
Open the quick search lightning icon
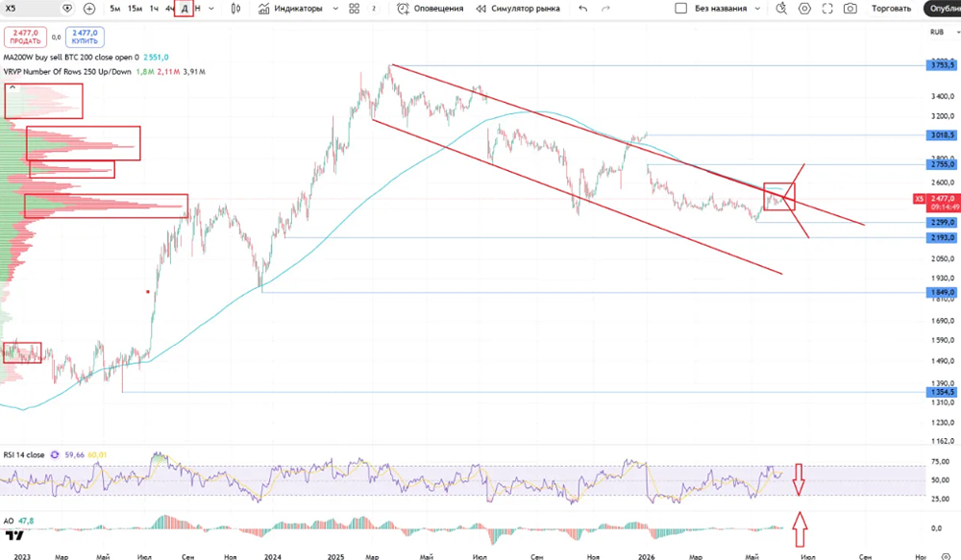(781, 9)
